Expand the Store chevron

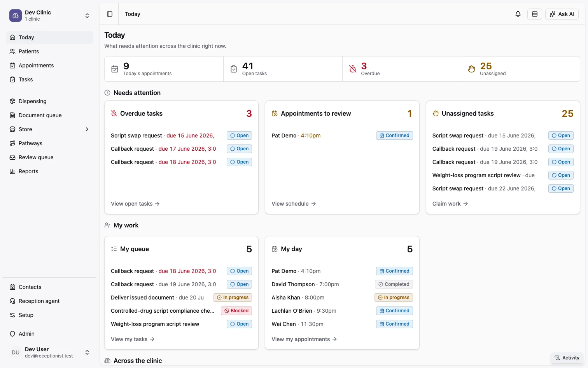[87, 129]
